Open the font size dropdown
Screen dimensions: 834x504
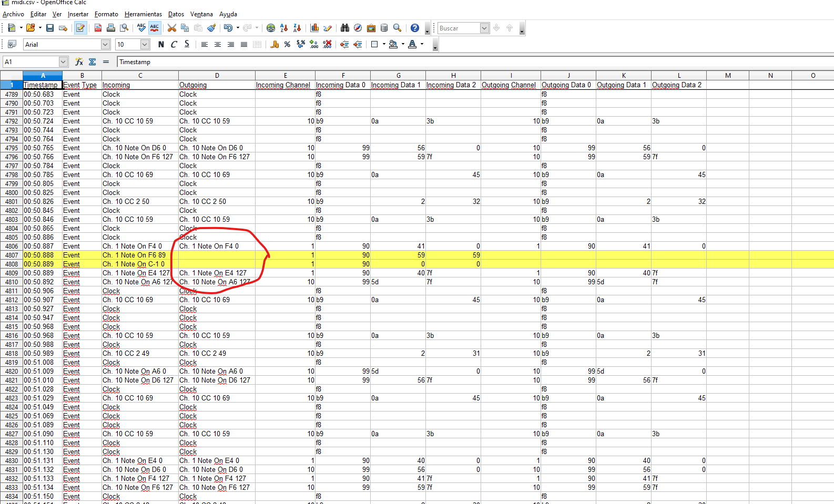point(145,45)
